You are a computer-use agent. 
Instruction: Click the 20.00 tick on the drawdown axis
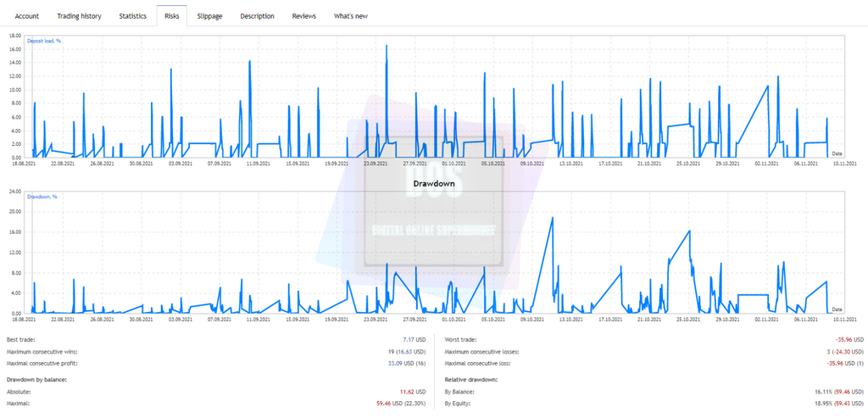[x=15, y=211]
